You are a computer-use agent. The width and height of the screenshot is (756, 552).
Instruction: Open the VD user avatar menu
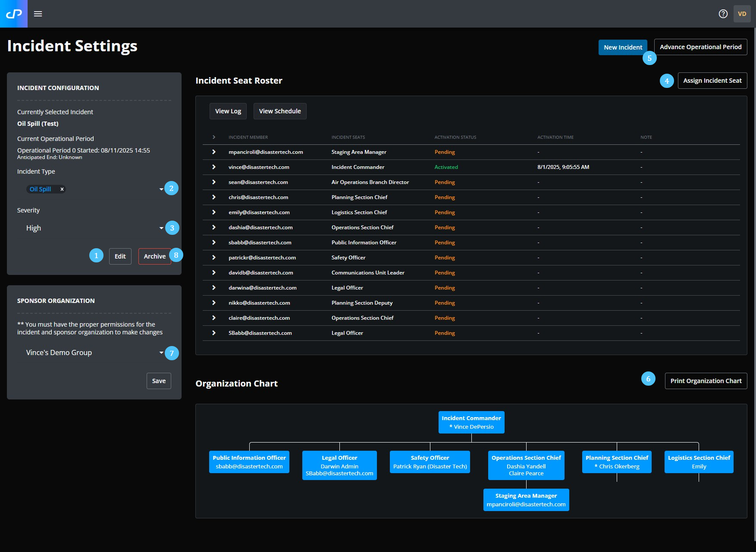point(742,13)
